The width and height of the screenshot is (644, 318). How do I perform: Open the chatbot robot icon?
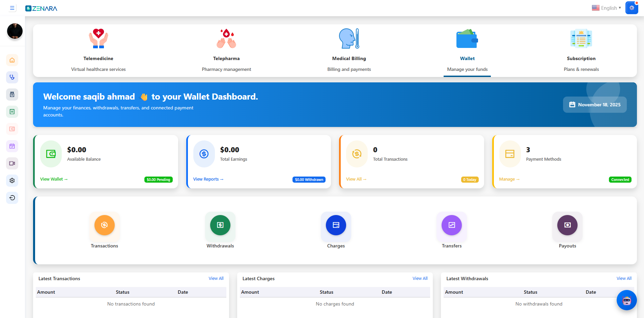click(x=626, y=300)
